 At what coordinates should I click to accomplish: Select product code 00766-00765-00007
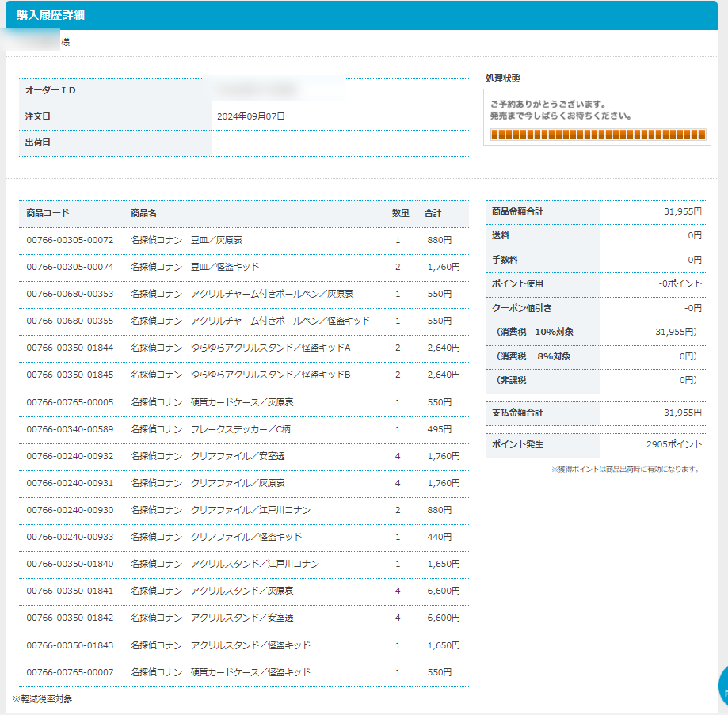coord(70,672)
